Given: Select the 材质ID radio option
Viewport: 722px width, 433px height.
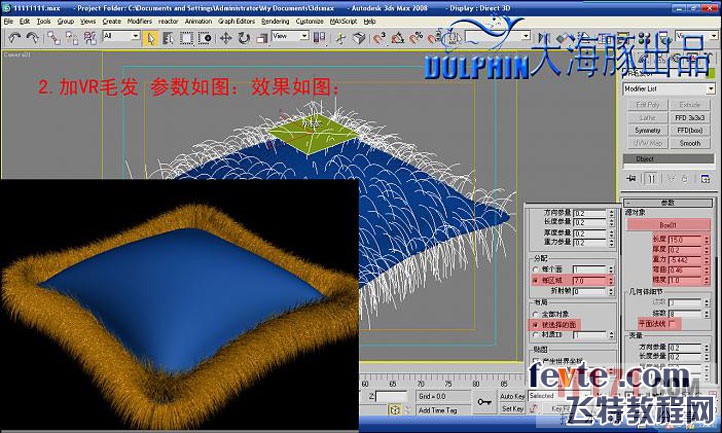Looking at the screenshot, I should [x=536, y=335].
